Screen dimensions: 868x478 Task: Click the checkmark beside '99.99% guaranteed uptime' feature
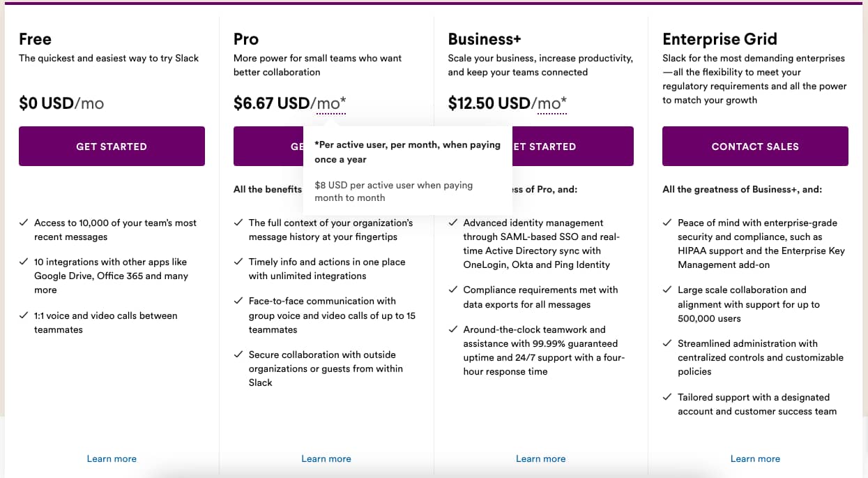[452, 329]
